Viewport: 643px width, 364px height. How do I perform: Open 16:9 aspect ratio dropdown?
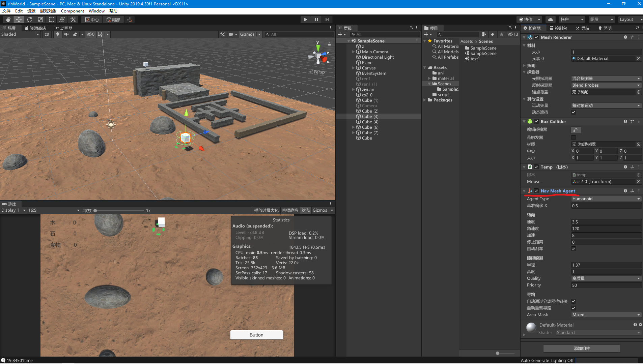[x=54, y=210]
